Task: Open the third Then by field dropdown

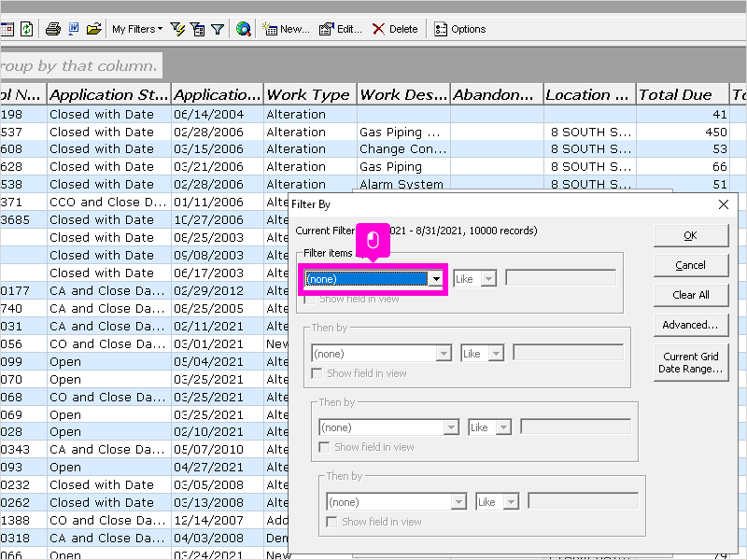Action: (458, 501)
